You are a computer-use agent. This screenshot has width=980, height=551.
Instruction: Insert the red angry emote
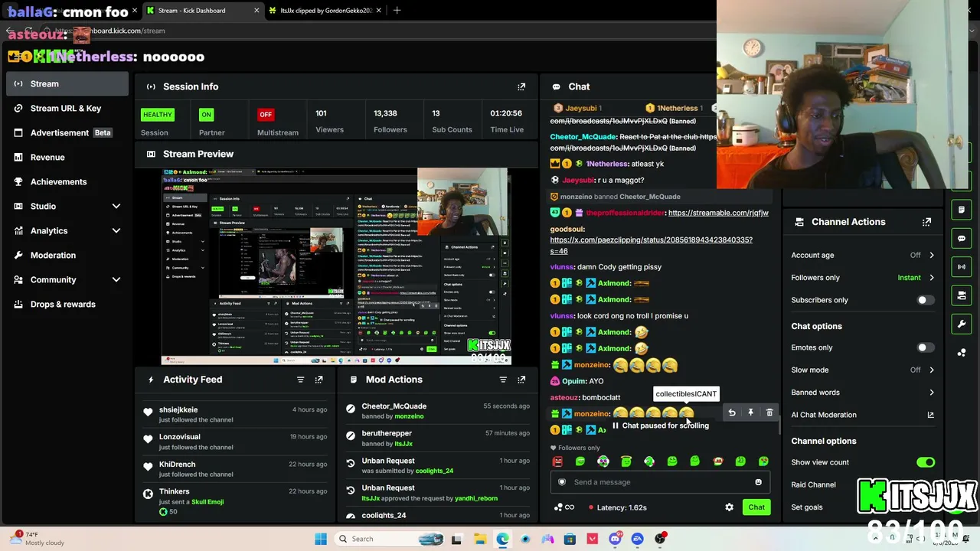pyautogui.click(x=557, y=461)
